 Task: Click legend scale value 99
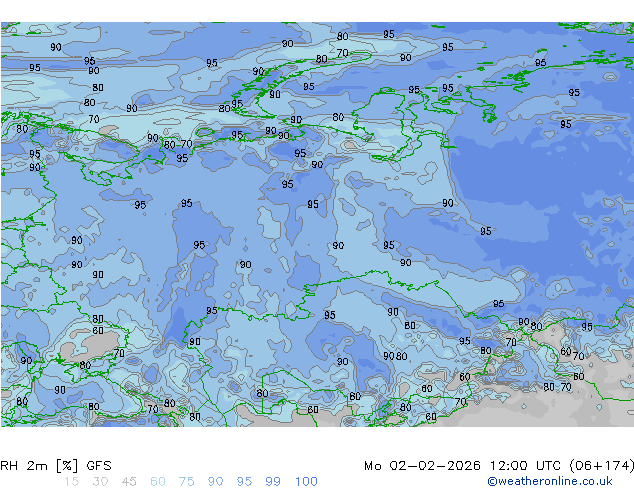point(273,482)
